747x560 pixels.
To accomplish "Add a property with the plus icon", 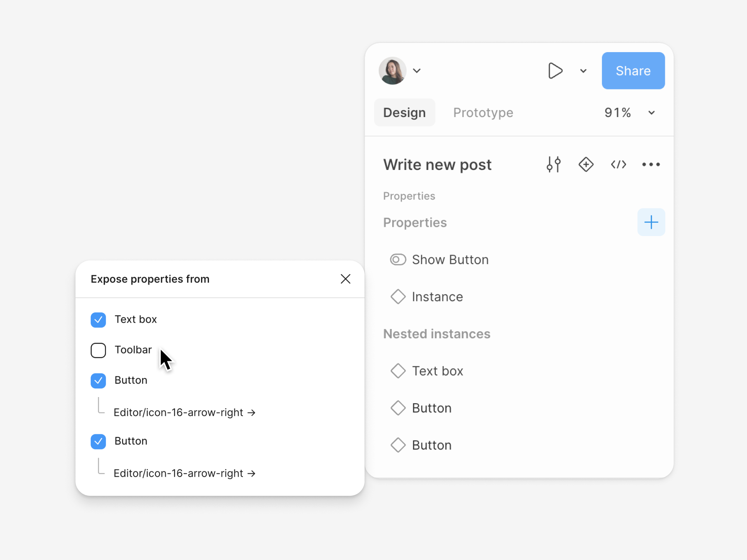I will [651, 222].
